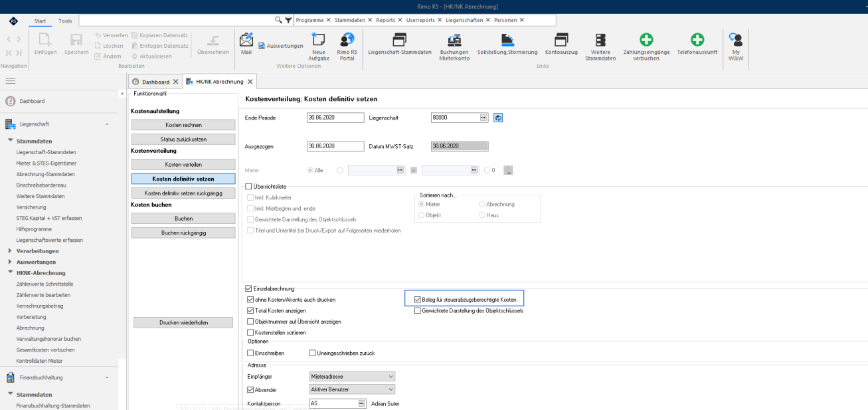Open Verwaltungshonorar buchen in sidebar
The width and height of the screenshot is (868, 410).
pos(48,338)
